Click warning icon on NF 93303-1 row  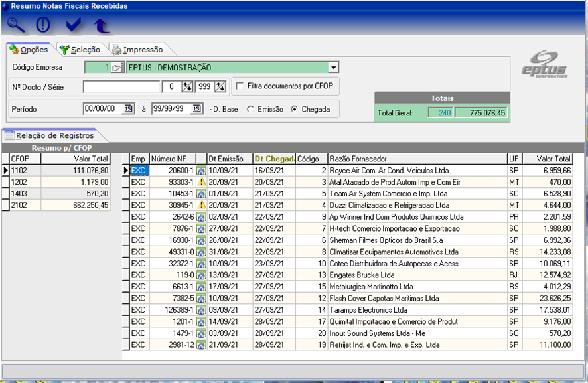point(201,182)
